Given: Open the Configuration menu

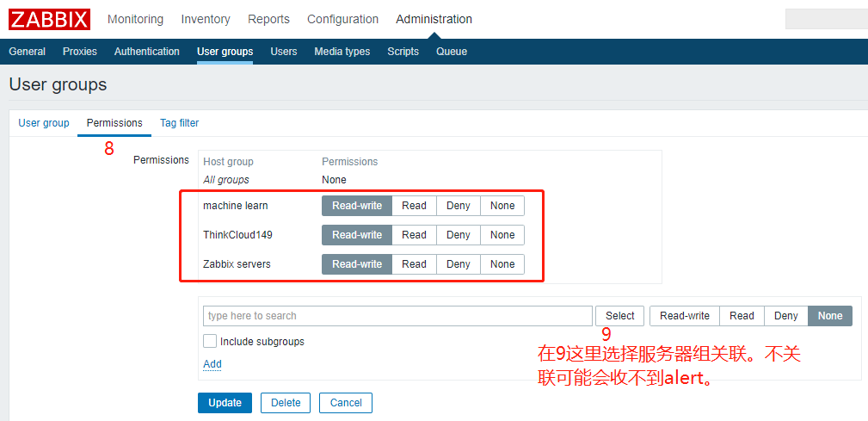Looking at the screenshot, I should pos(342,20).
